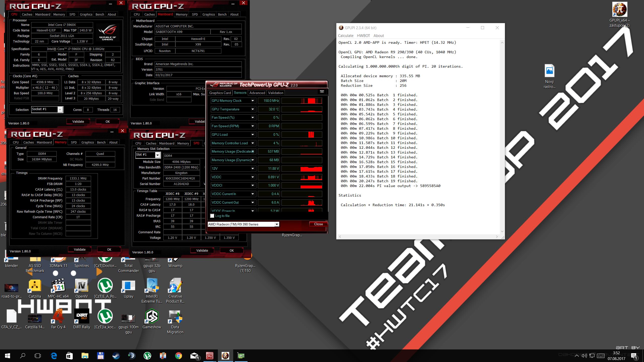Open GPUPI About menu

(x=379, y=36)
